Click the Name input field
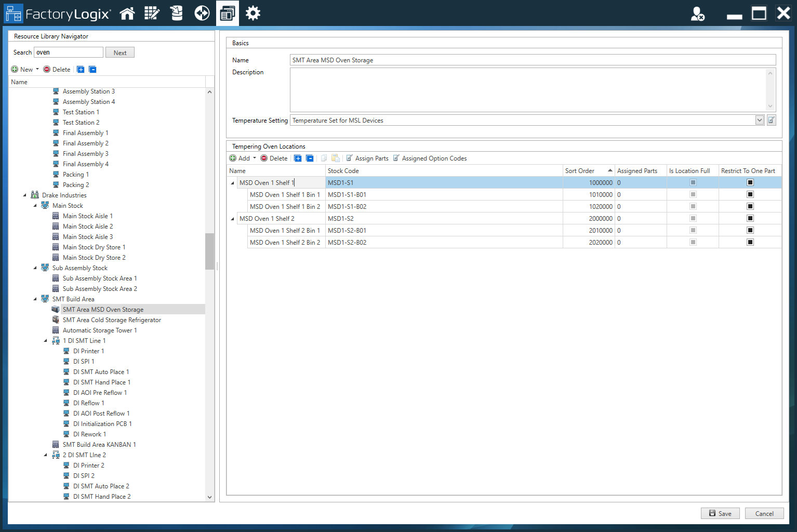 pos(533,60)
